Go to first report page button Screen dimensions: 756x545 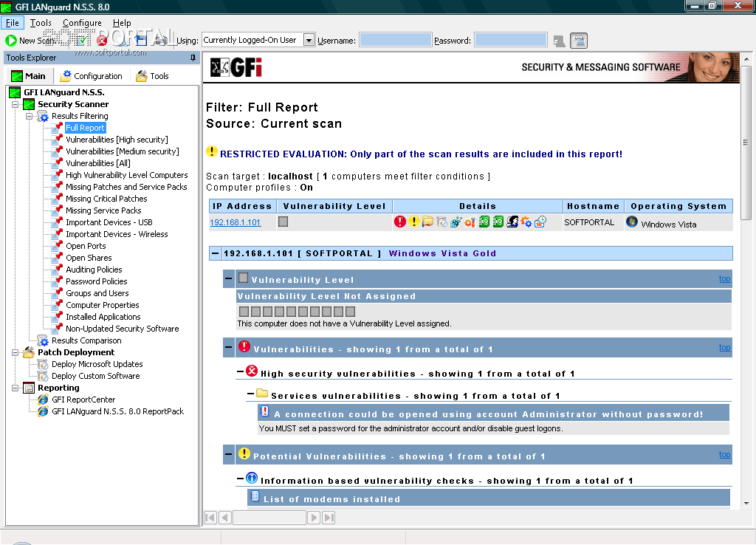pos(210,518)
